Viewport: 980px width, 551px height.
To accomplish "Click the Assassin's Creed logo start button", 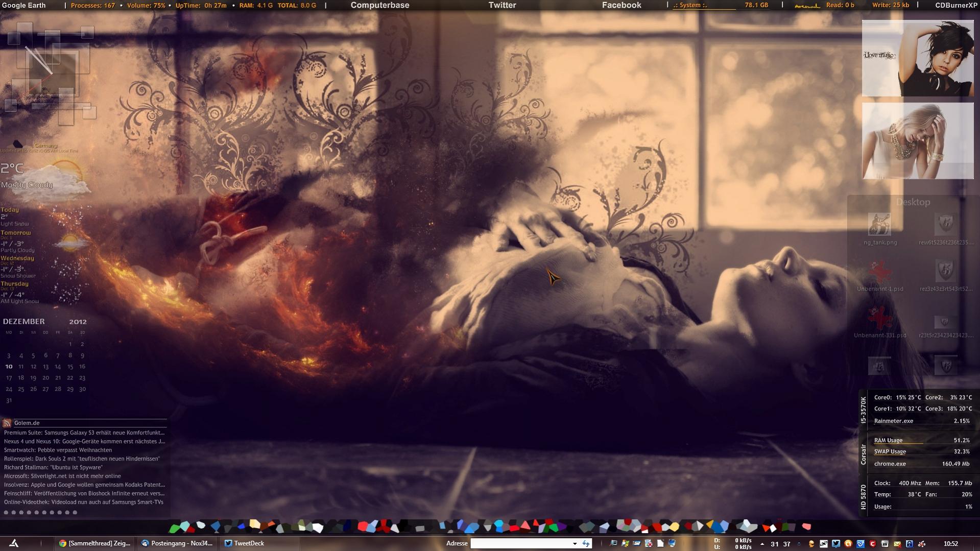I will (x=14, y=543).
